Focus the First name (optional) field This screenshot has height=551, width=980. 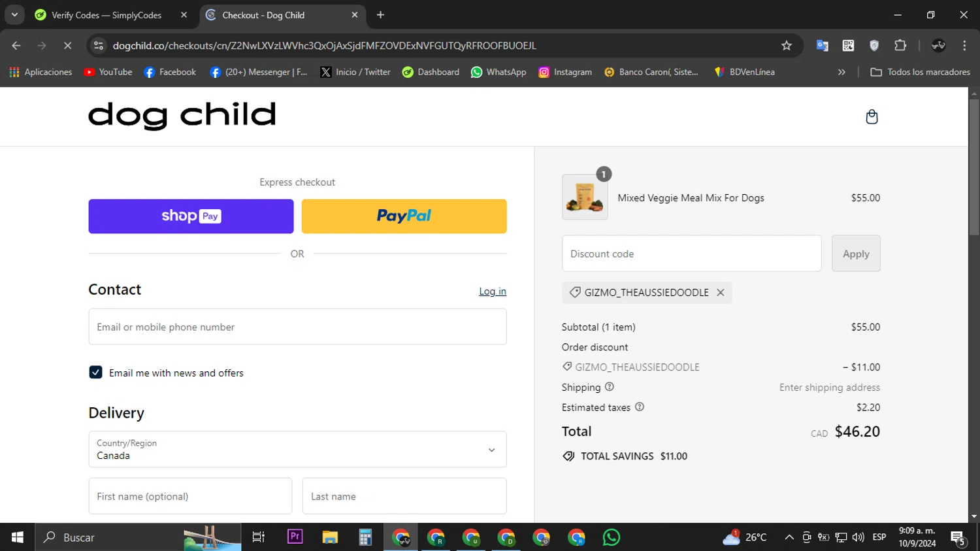tap(190, 496)
